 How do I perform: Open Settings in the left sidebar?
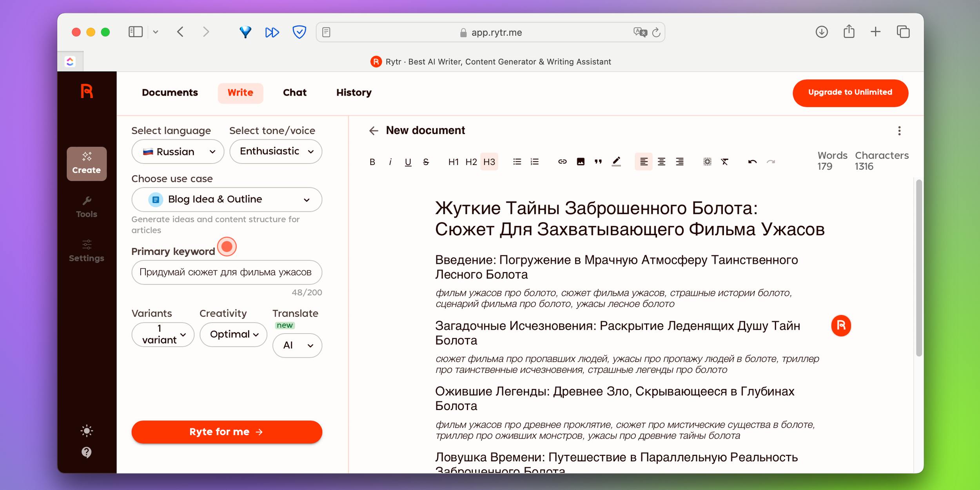pyautogui.click(x=87, y=252)
